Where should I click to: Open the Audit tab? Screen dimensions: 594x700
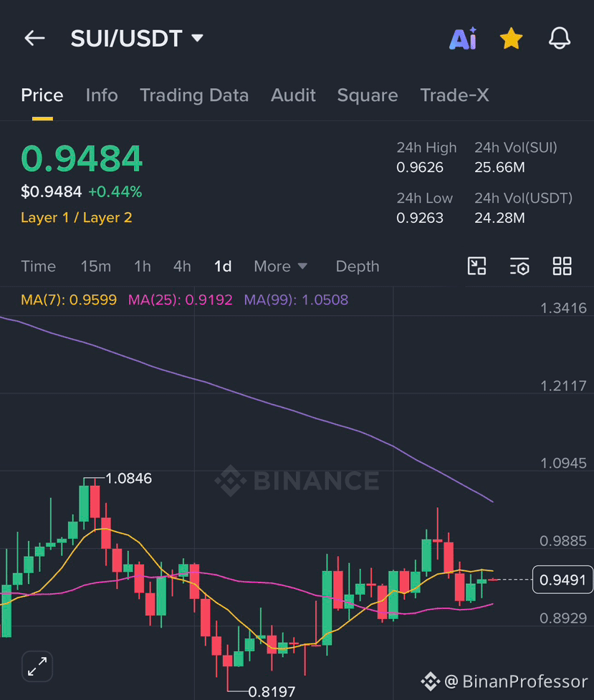[293, 95]
